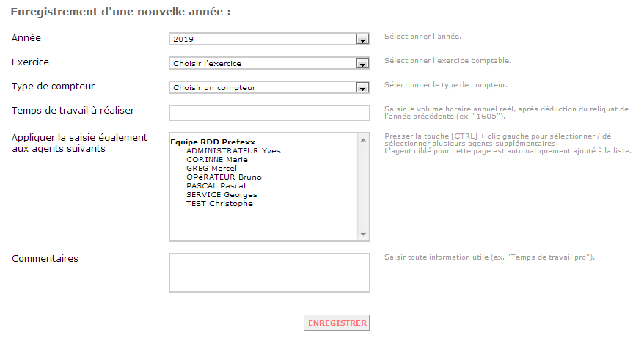The width and height of the screenshot is (644, 338).
Task: Click the agent list scroll down arrow
Action: point(363,235)
